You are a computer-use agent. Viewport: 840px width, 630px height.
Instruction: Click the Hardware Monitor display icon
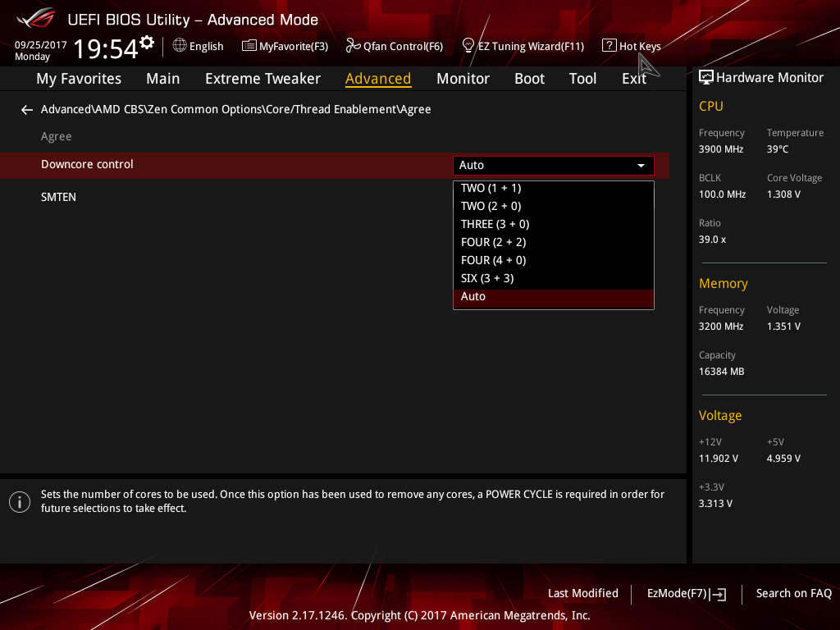(x=706, y=78)
